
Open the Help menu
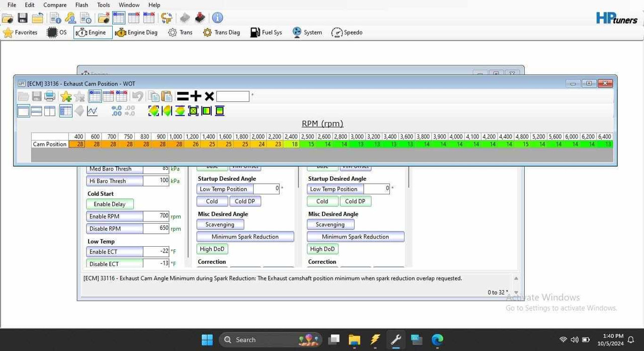pos(154,5)
